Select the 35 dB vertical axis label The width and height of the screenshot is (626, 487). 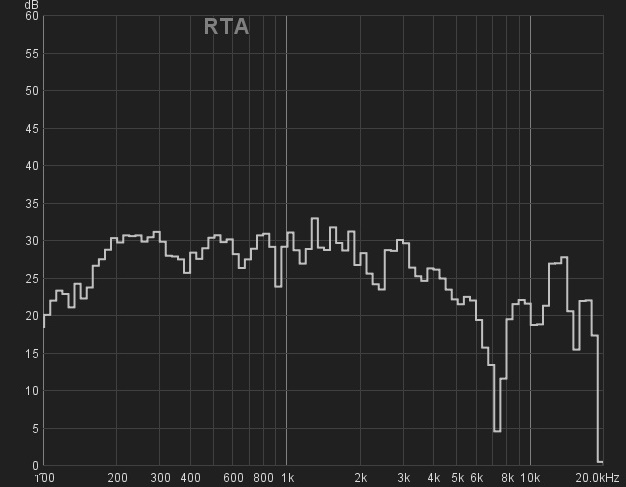(x=32, y=204)
